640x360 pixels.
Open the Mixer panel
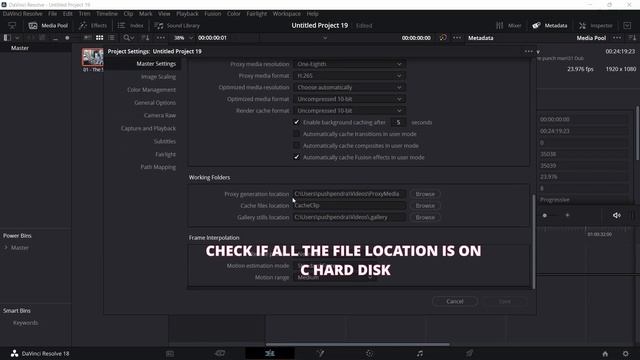click(x=509, y=25)
